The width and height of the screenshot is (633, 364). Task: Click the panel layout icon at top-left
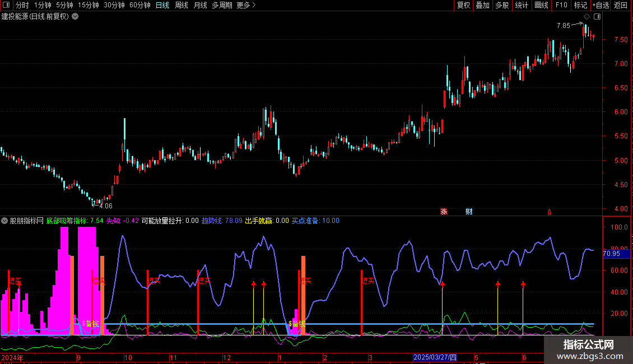click(6, 5)
